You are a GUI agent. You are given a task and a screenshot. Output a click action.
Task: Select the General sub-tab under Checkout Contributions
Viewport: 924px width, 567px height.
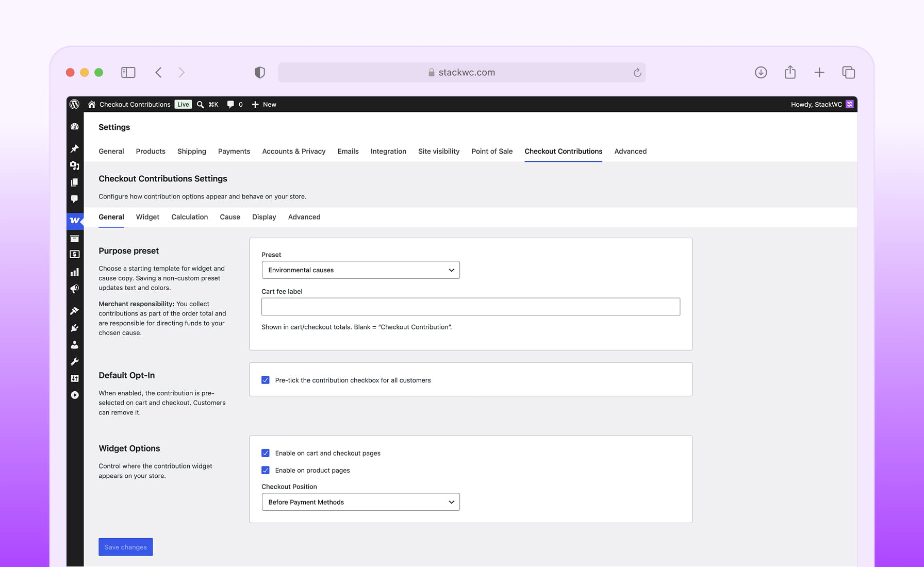111,217
